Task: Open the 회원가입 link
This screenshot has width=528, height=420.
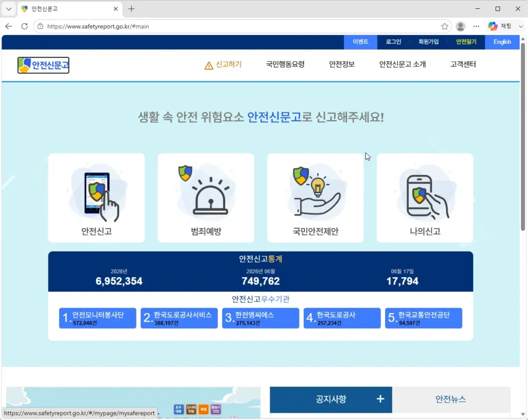Action: 428,42
